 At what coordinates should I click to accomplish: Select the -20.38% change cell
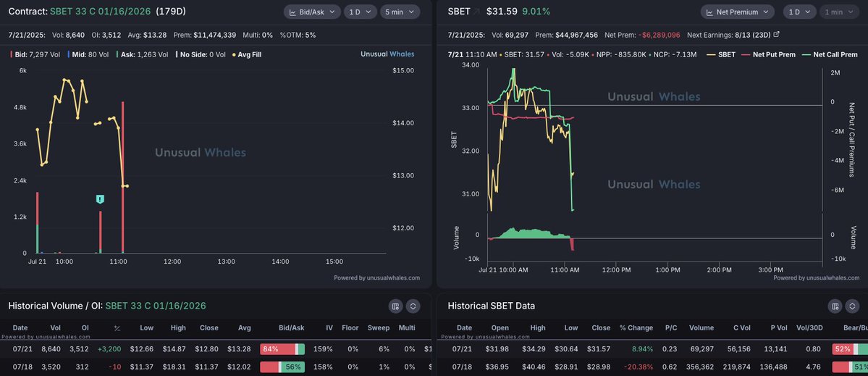click(636, 367)
